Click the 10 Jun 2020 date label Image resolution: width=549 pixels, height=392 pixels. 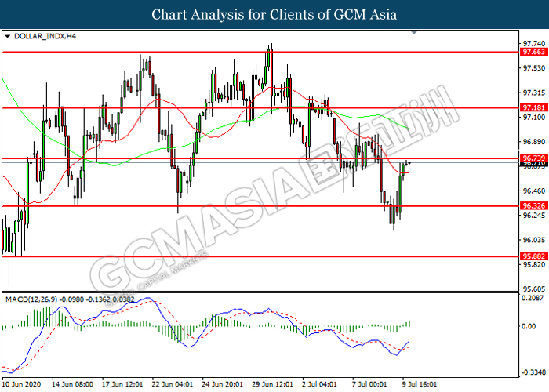(21, 384)
